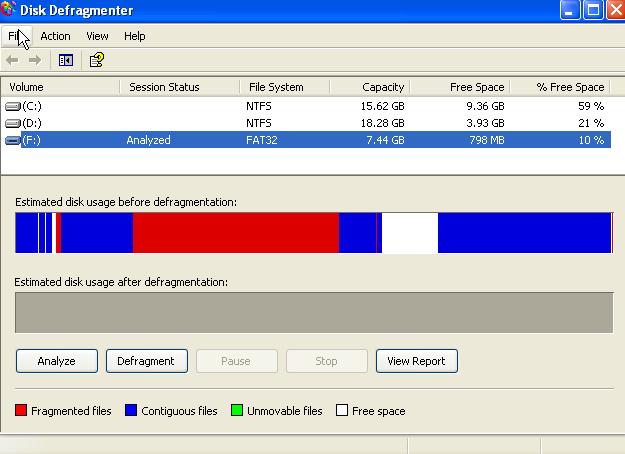Screen dimensions: 625x454
Task: Click the 7.44 GB capacity cell
Action: tap(385, 140)
